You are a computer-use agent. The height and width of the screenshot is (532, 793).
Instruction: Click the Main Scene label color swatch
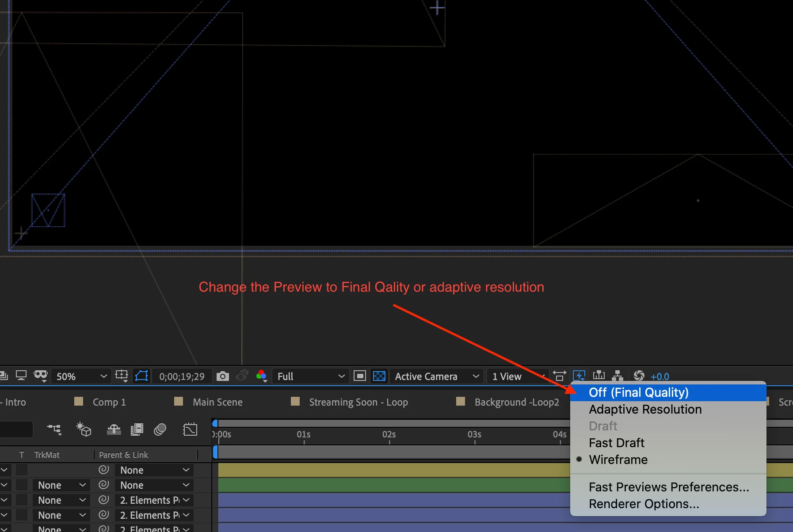(x=179, y=401)
